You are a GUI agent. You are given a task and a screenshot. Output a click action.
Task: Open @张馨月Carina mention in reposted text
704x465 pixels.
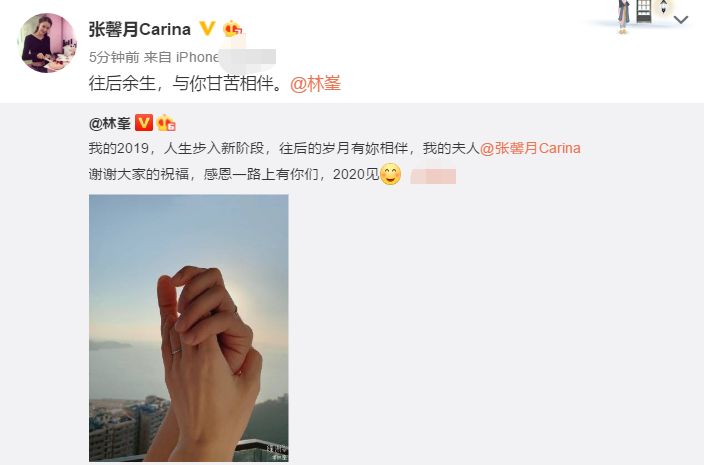(530, 148)
